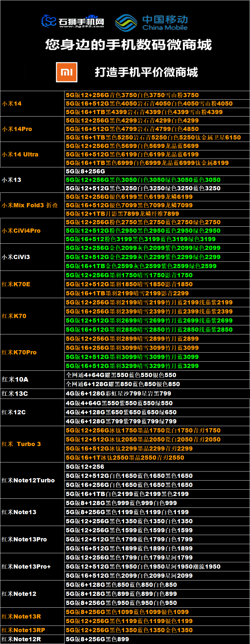Select row 5G版16+1TB黑4399岩石青4399

tap(157, 112)
